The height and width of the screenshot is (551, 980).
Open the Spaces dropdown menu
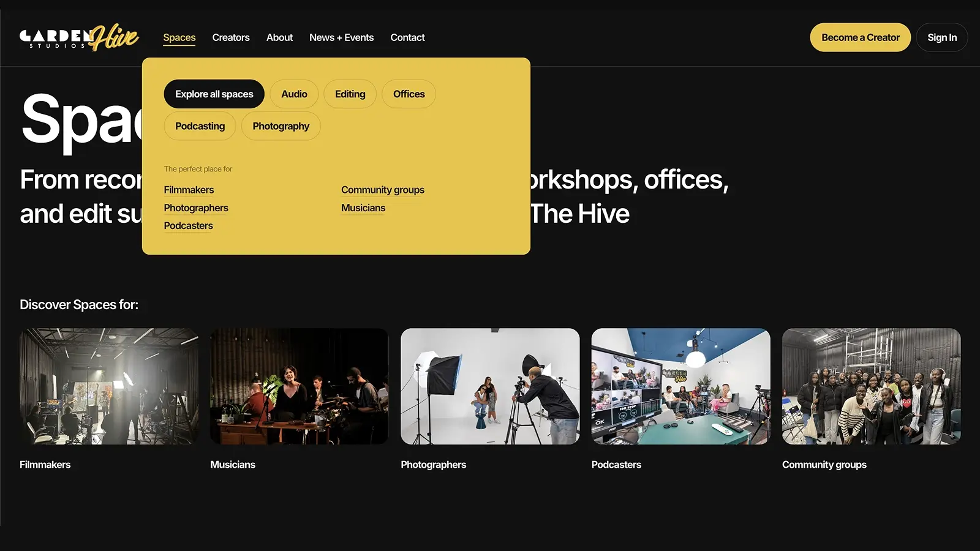pos(179,37)
